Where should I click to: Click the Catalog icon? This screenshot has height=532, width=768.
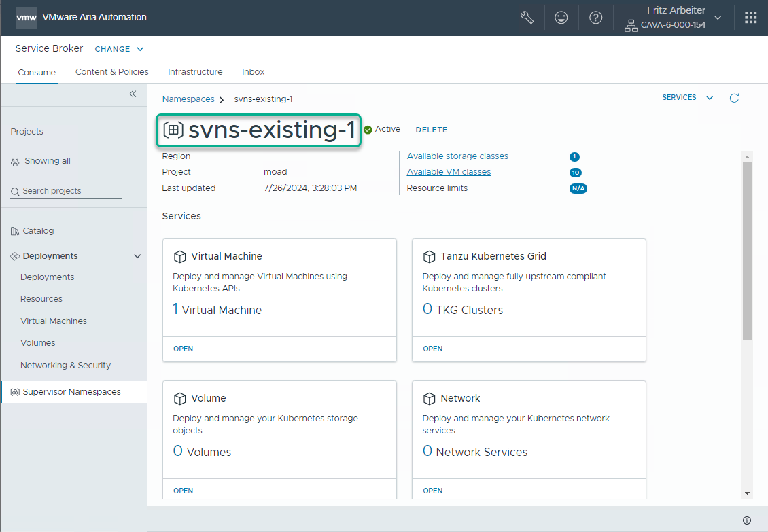[x=15, y=231]
